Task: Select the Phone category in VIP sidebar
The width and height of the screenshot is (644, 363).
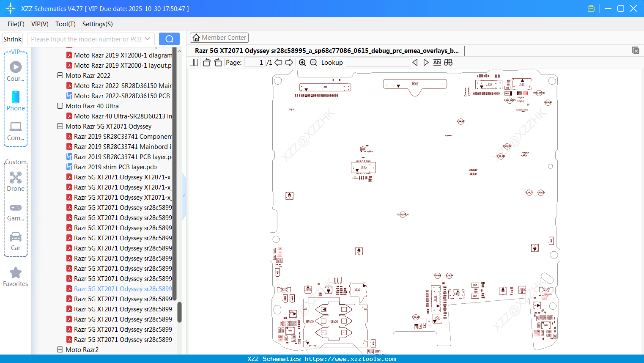Action: (16, 102)
